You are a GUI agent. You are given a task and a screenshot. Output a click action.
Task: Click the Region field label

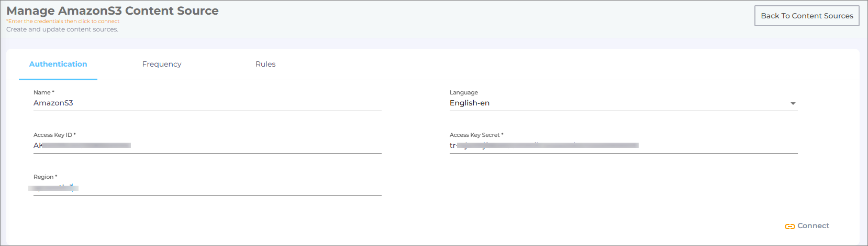point(45,177)
